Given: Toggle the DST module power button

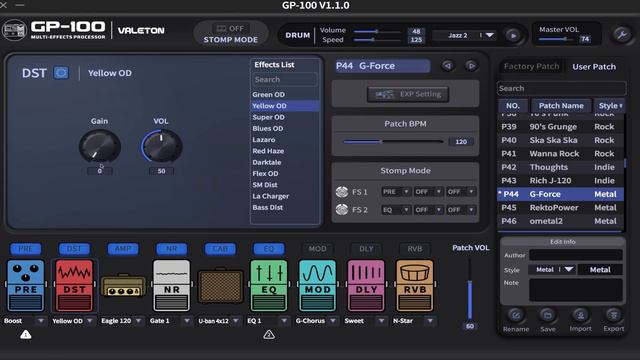Looking at the screenshot, I should pos(61,73).
